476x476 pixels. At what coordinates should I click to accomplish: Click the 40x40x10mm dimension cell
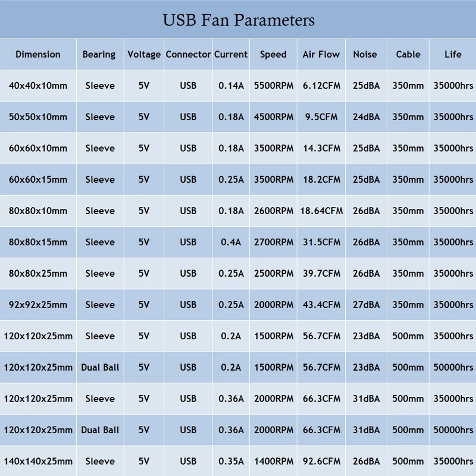click(x=38, y=86)
